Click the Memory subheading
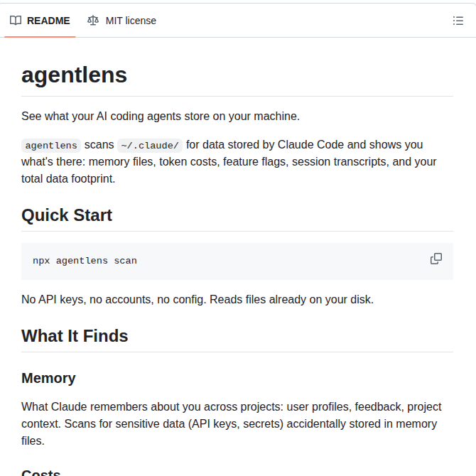476x476 pixels. pos(48,378)
